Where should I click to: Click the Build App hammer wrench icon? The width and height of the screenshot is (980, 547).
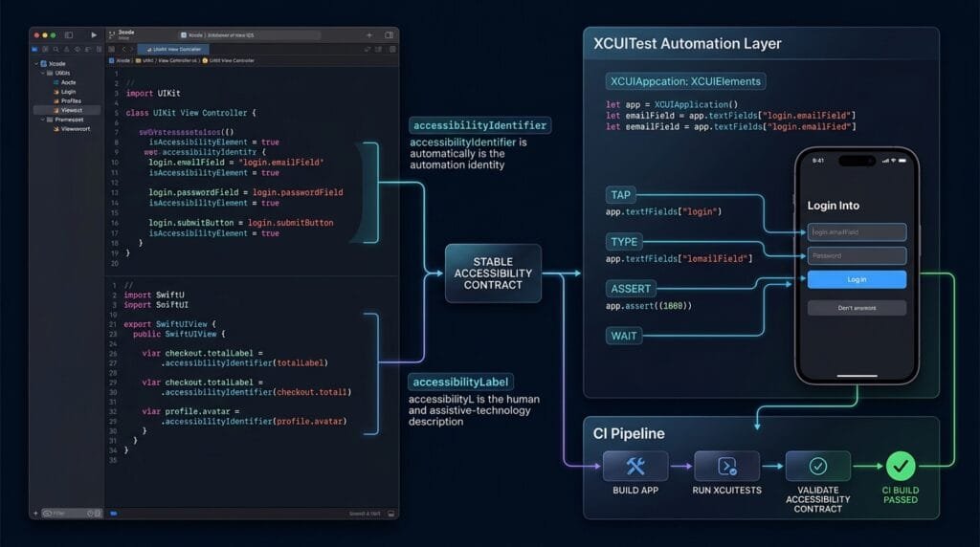click(635, 466)
